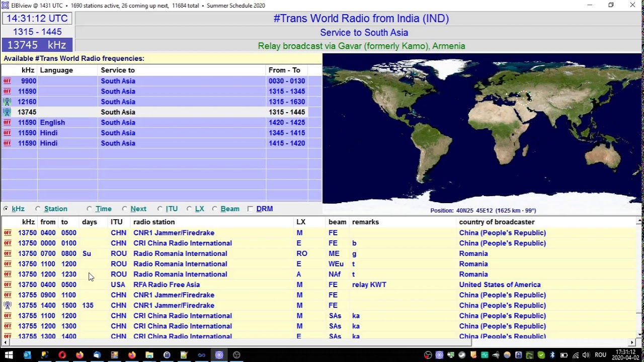Click the OFF icon beside 11590 English row
The height and width of the screenshot is (362, 644).
(x=7, y=123)
